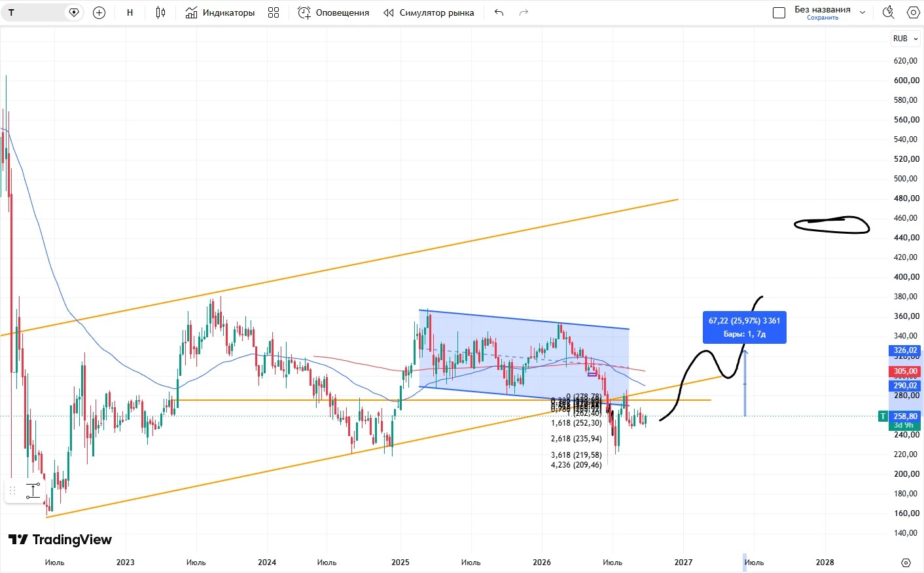Open the TradingView logo link
The image size is (924, 573).
click(x=60, y=540)
